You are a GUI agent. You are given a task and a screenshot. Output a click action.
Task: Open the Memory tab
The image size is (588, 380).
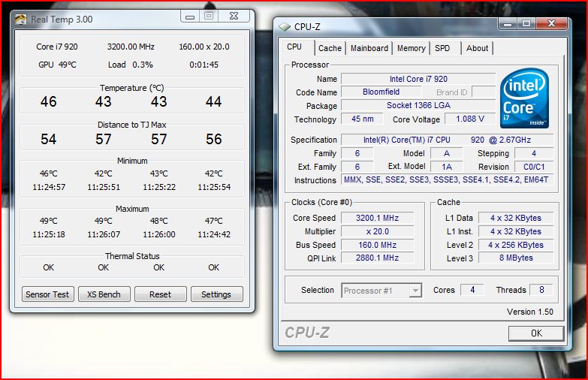(x=412, y=48)
